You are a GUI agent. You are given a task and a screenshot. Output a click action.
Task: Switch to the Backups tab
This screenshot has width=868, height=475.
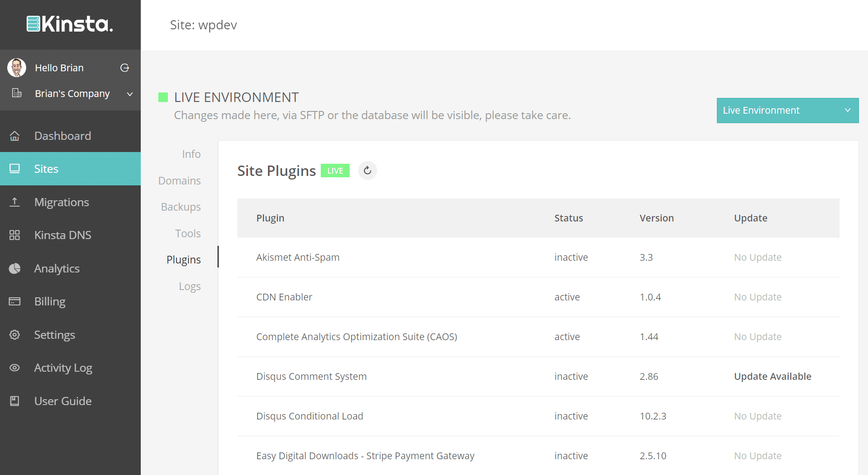click(x=181, y=207)
